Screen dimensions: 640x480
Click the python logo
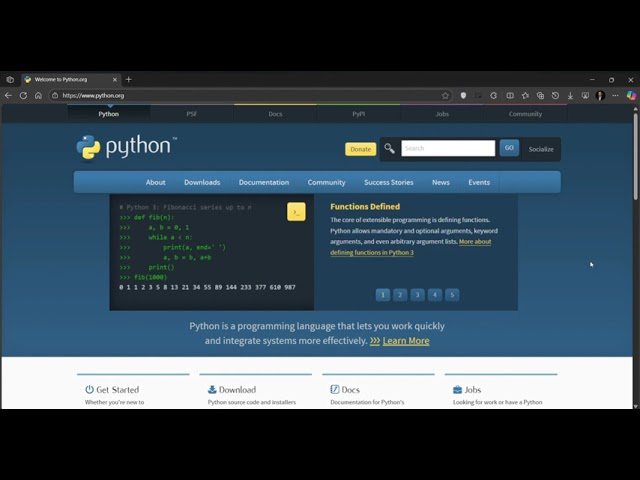click(x=127, y=147)
